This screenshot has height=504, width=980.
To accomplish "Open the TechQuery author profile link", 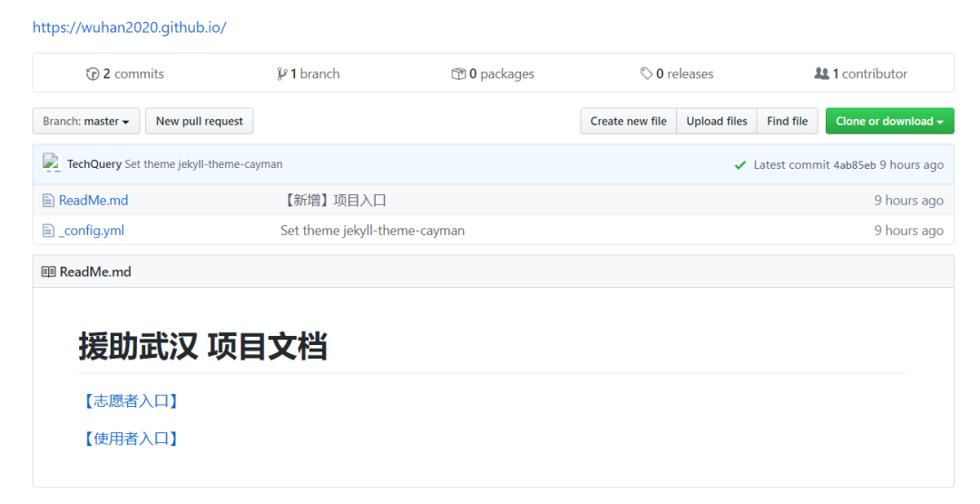I will click(94, 163).
